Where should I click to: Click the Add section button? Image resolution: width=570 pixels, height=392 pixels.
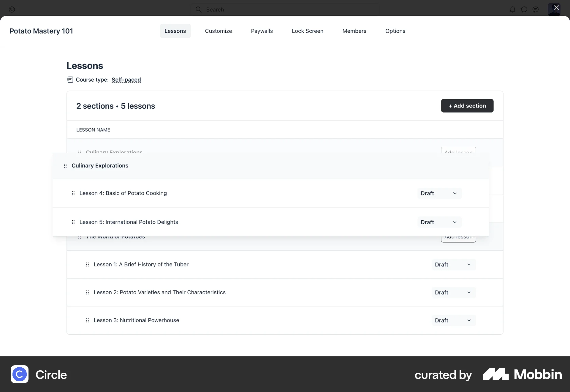point(467,106)
